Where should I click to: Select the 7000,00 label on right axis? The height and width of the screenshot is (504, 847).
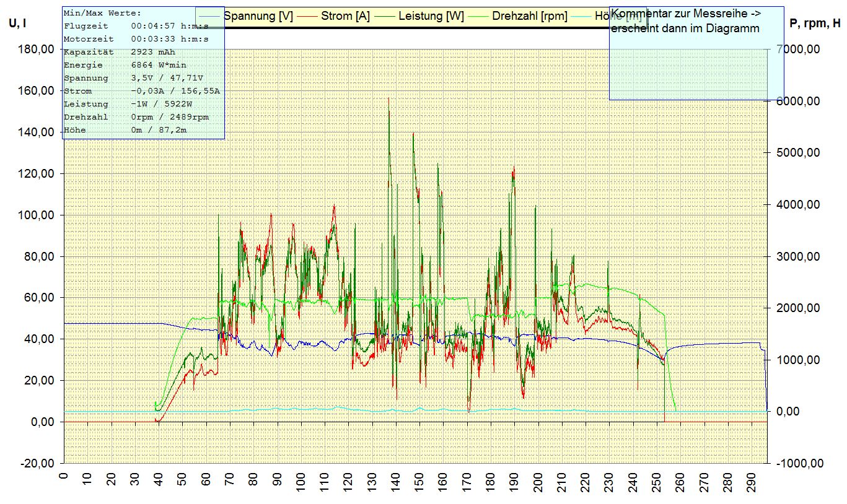[794, 50]
